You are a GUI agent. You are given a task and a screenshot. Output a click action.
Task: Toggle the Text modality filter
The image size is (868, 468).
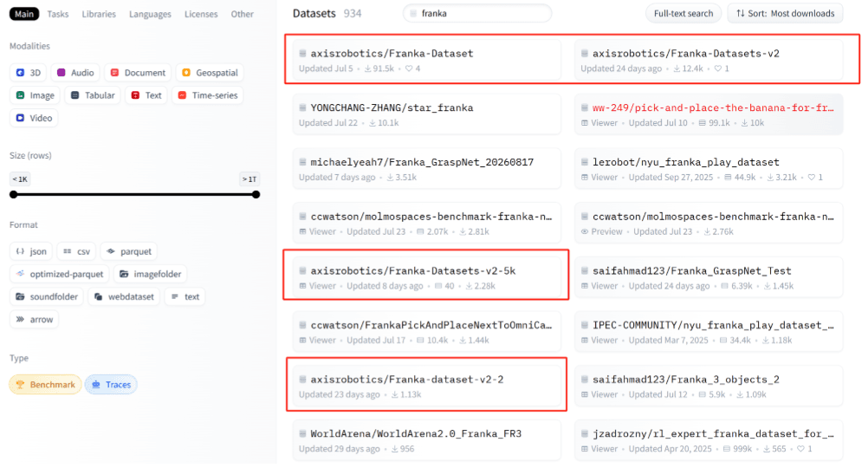click(146, 95)
